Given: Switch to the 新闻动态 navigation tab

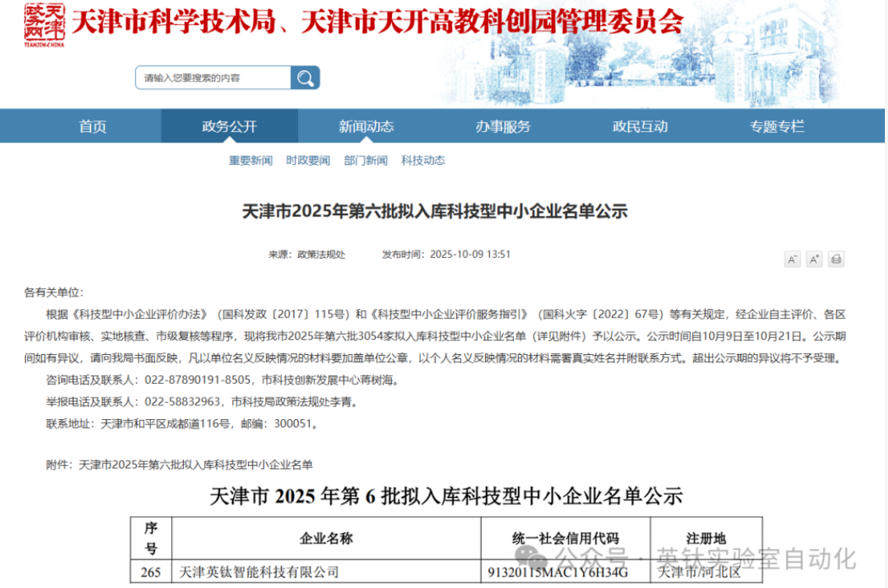Looking at the screenshot, I should 366,127.
